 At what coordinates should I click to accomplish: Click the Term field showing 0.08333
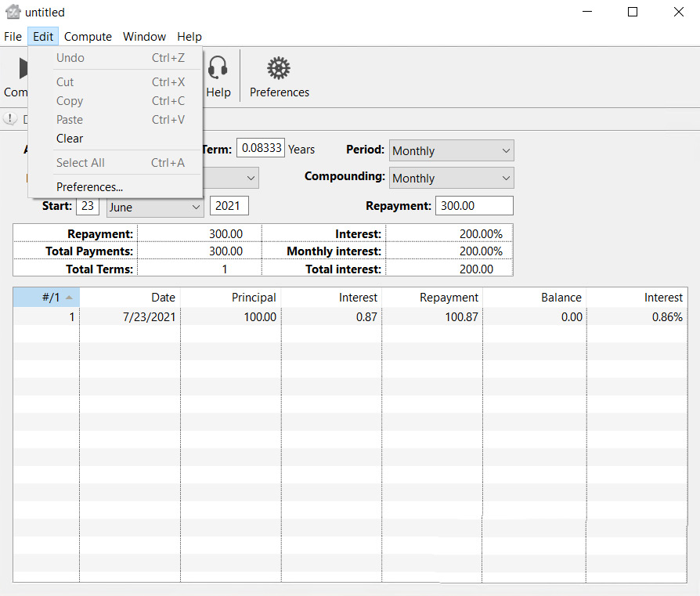[261, 148]
